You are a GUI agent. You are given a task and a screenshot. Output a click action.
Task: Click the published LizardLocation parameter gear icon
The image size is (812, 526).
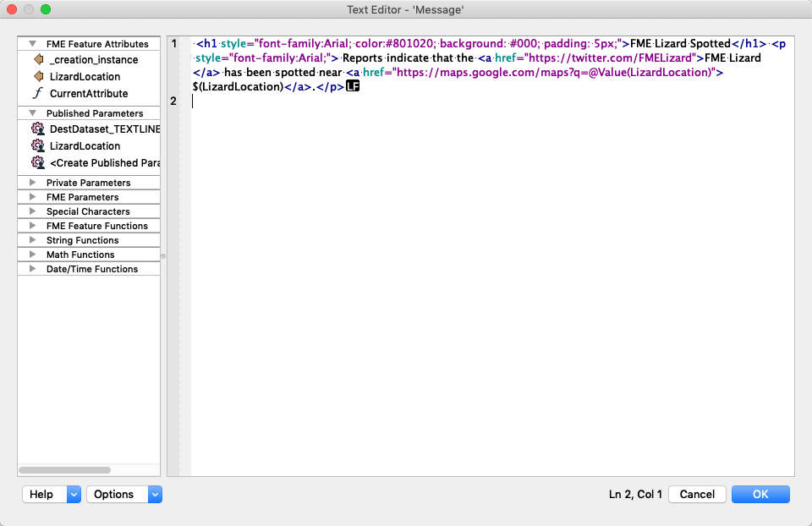[38, 145]
